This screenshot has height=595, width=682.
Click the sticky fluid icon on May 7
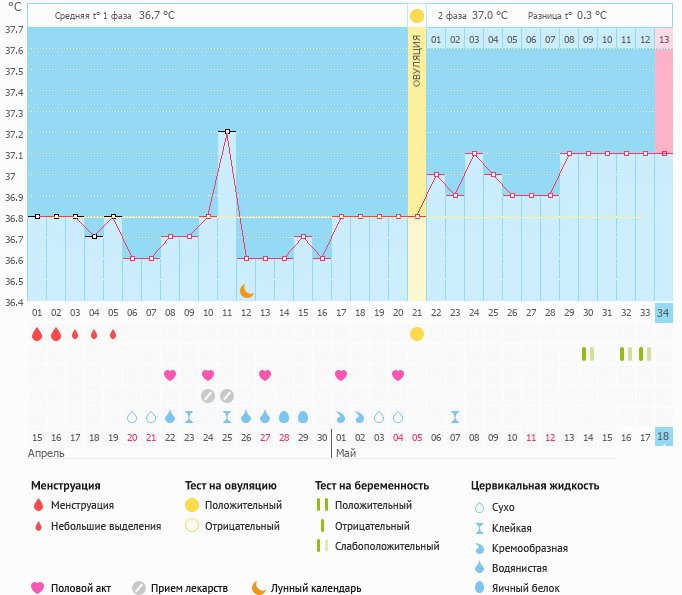[455, 416]
